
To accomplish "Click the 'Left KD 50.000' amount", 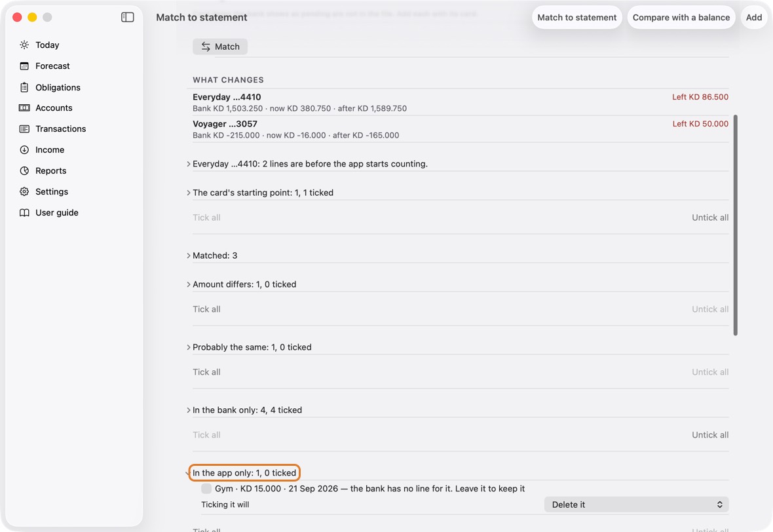I will coord(700,124).
